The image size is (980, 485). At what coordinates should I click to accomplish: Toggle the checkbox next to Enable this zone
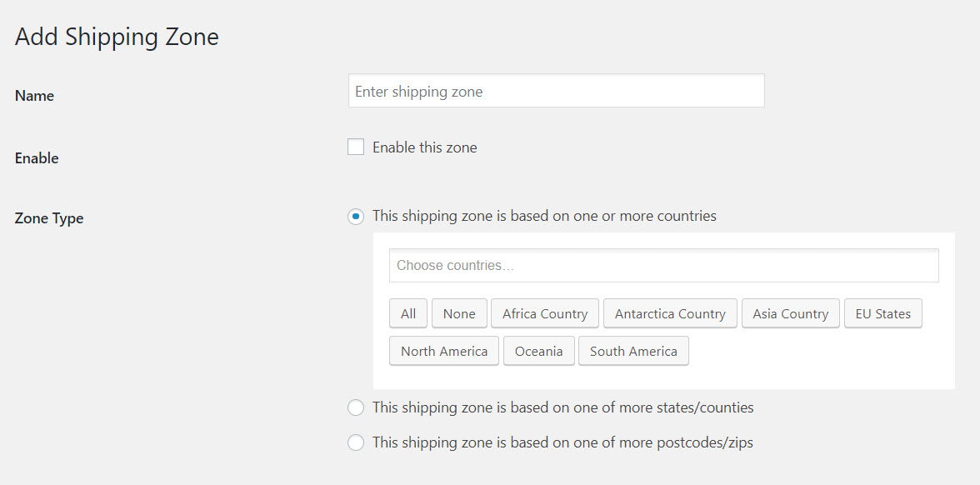point(356,146)
